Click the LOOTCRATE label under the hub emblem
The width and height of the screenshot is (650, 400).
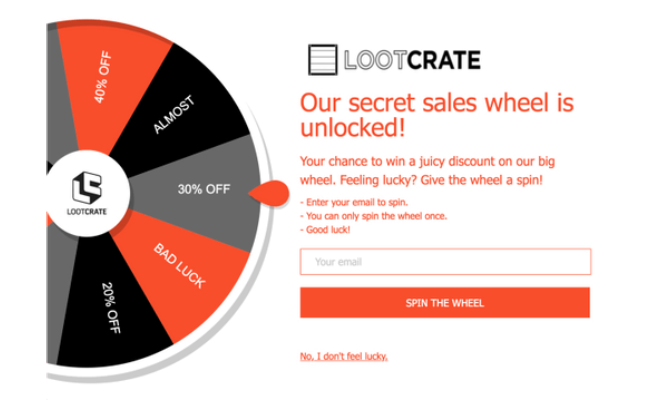tap(87, 211)
